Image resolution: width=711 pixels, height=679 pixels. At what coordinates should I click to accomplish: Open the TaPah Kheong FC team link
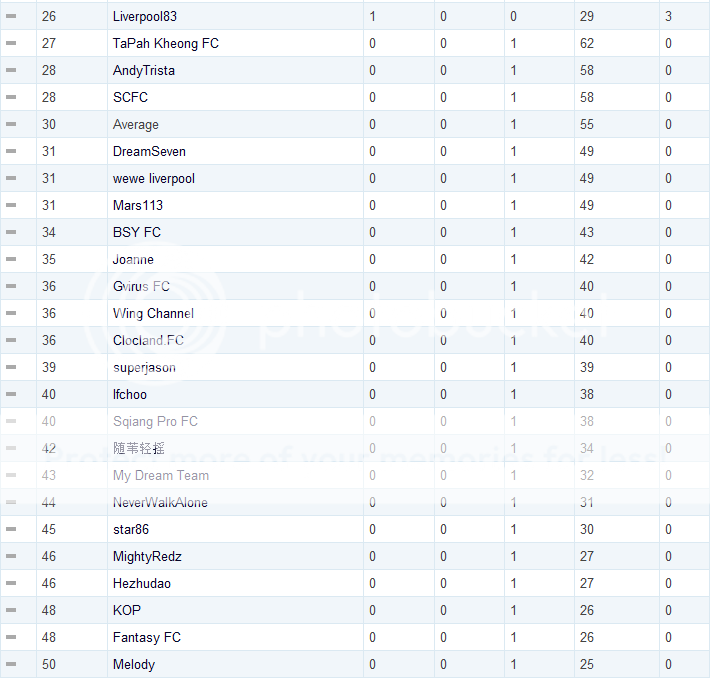(x=166, y=44)
